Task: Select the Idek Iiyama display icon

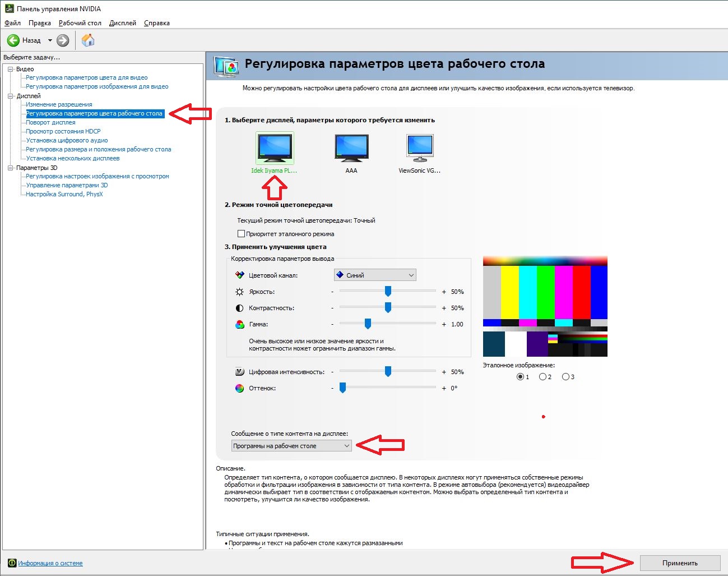Action: (275, 148)
